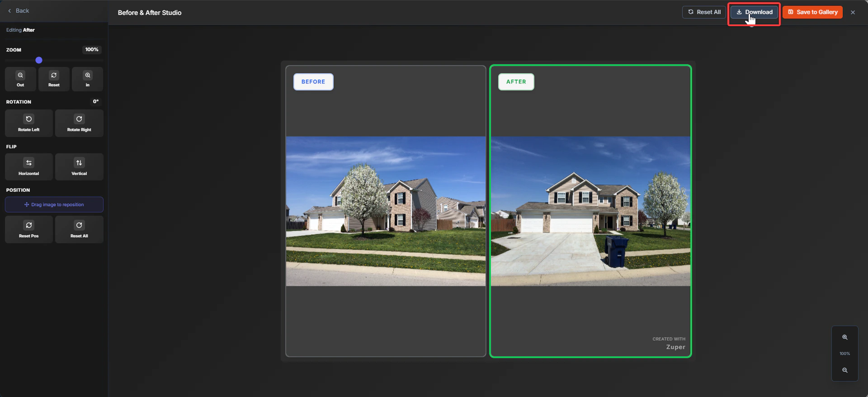868x397 pixels.
Task: Rotate the image right
Action: click(x=79, y=123)
